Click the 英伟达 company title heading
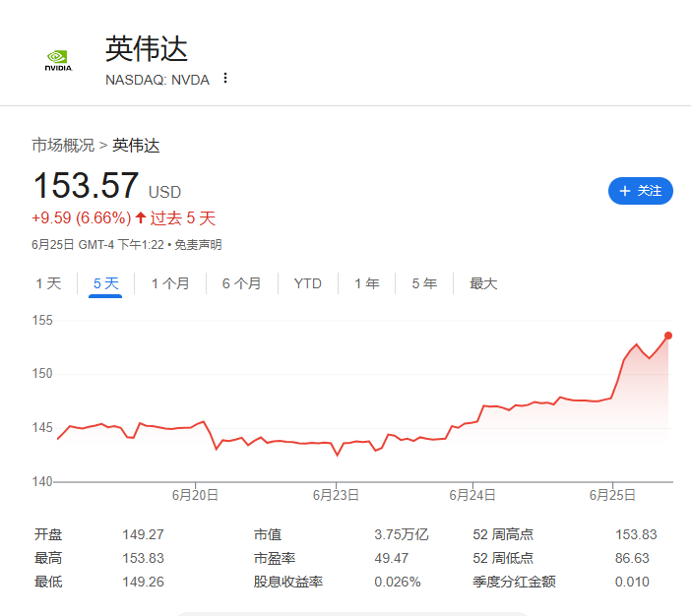The width and height of the screenshot is (691, 616). [147, 49]
